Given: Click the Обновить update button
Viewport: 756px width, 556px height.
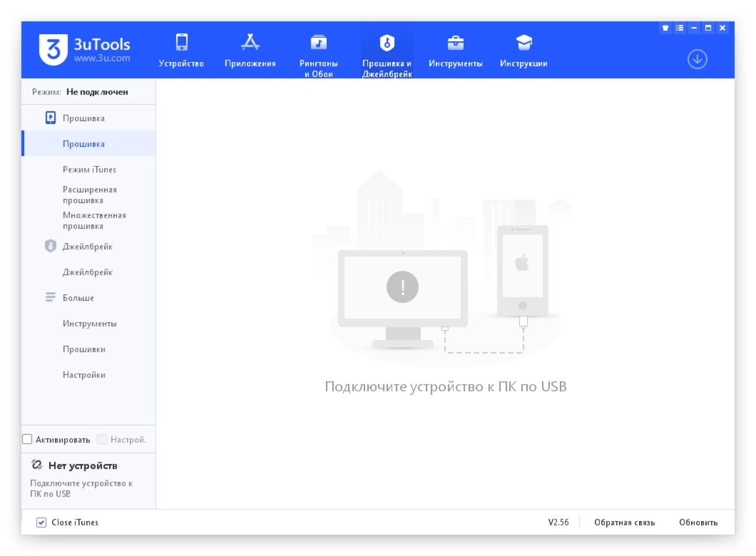Looking at the screenshot, I should pos(699,522).
